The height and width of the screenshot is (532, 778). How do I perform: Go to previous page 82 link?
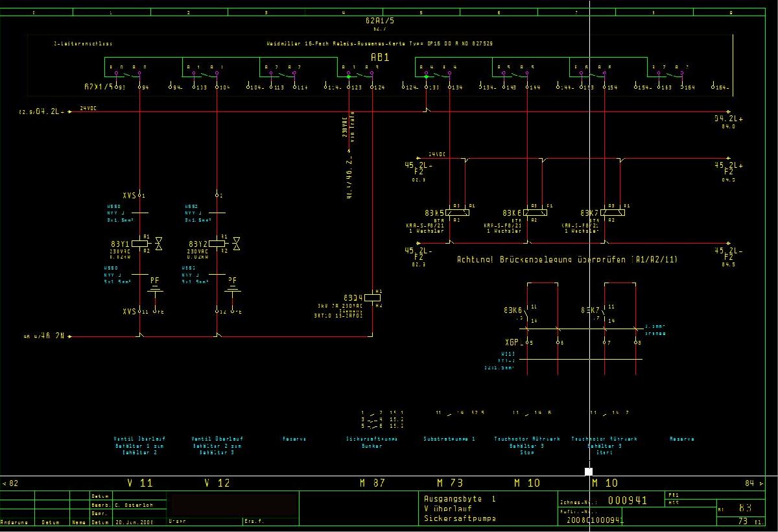(x=11, y=483)
